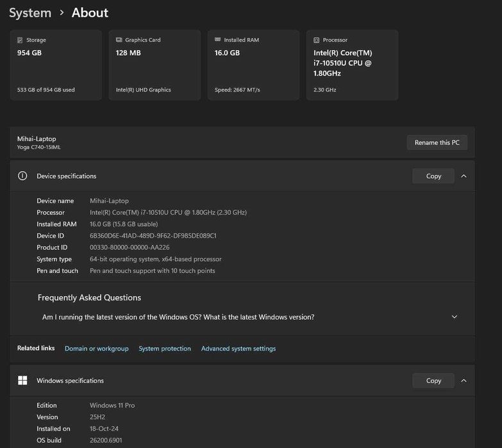This screenshot has height=448, width=502.
Task: Open the Processor i7-10510U card
Action: point(352,65)
